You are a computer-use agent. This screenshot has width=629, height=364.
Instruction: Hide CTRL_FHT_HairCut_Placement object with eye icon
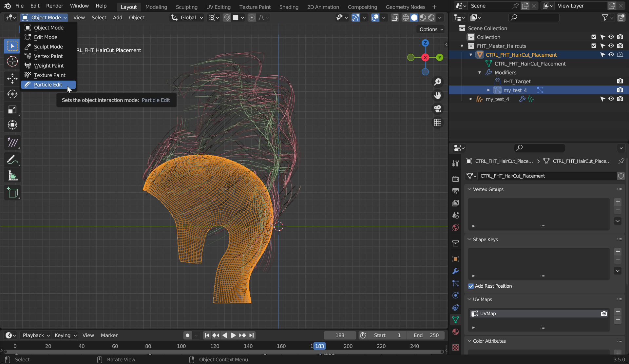coord(611,55)
